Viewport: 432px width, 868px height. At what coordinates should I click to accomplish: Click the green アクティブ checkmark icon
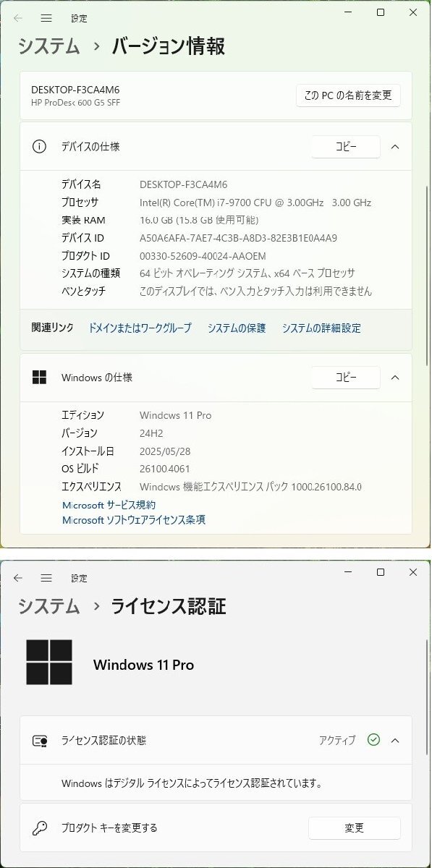click(x=373, y=740)
